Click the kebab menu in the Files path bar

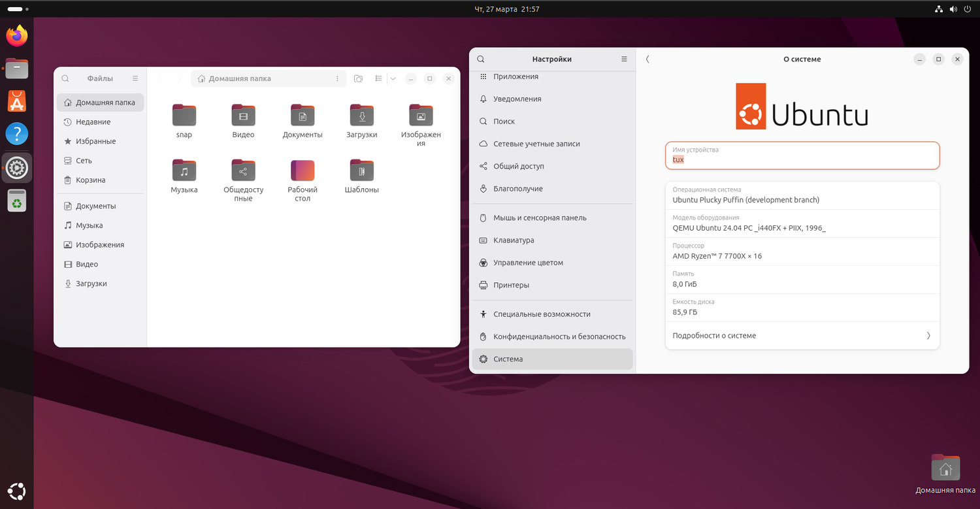pos(337,78)
